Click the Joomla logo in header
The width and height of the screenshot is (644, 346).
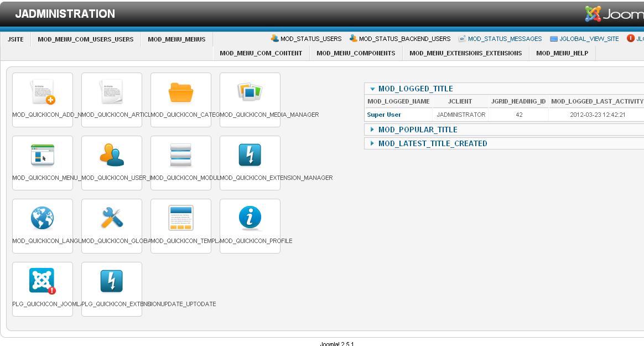(x=614, y=14)
